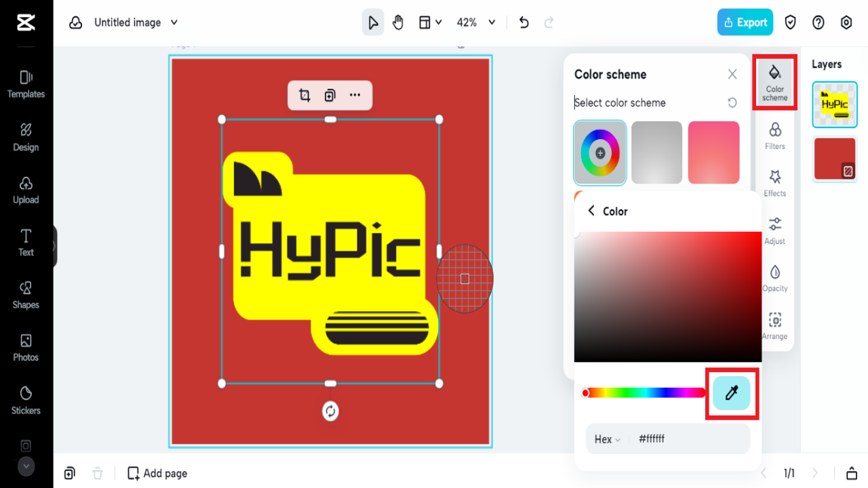The image size is (868, 488).
Task: Open the Adjust panel
Action: coord(774,230)
